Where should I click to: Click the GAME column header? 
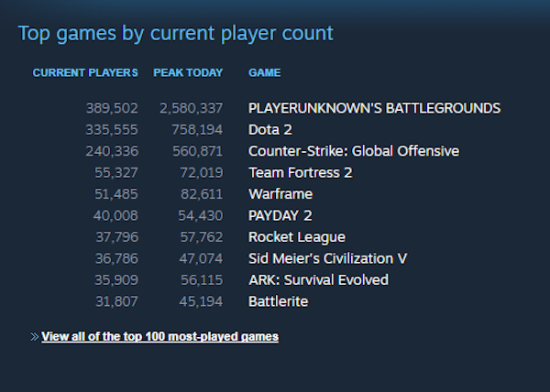[265, 73]
